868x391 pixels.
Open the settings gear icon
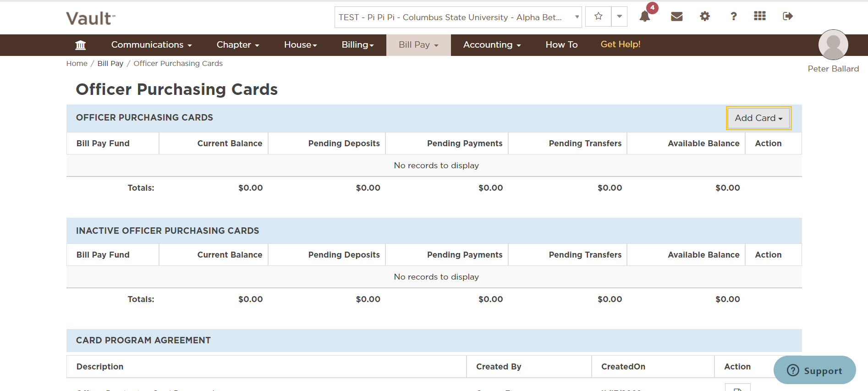pos(705,17)
